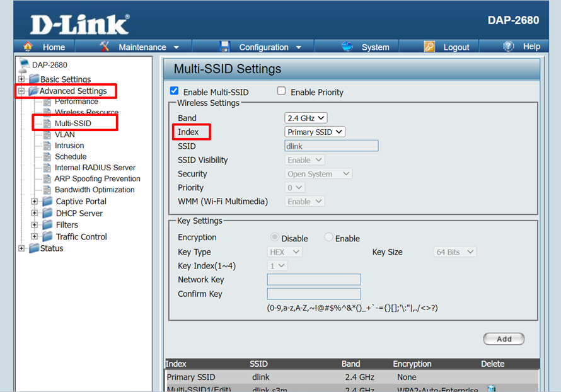
Task: Click the Intrusion page icon
Action: tap(47, 146)
